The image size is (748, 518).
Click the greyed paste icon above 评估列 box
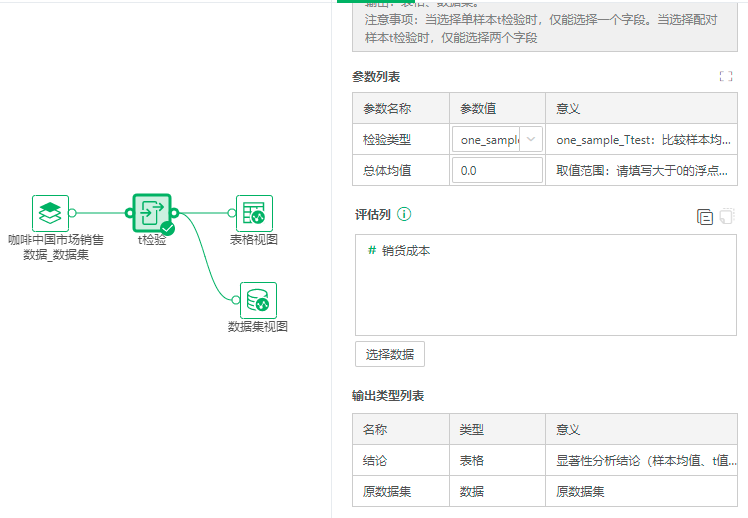[727, 216]
